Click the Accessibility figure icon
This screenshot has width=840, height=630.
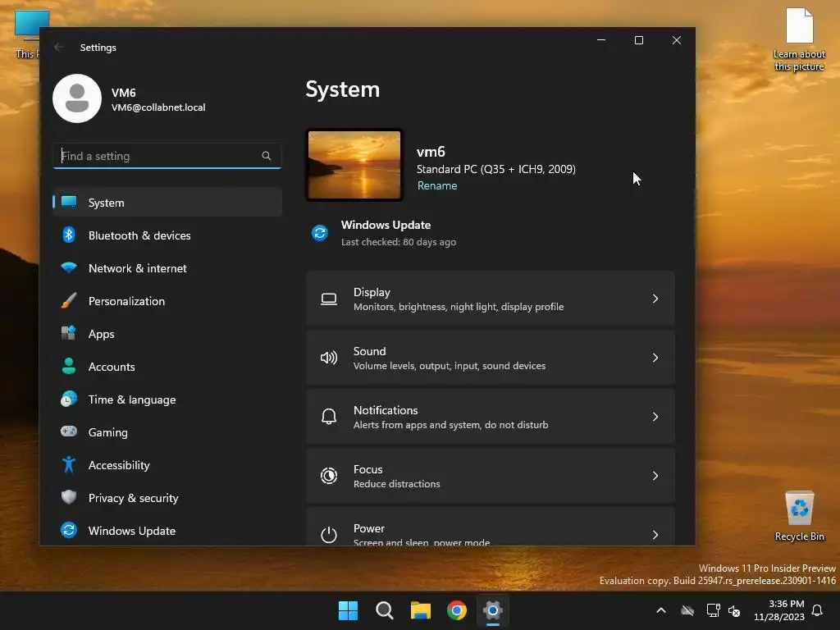pyautogui.click(x=69, y=464)
